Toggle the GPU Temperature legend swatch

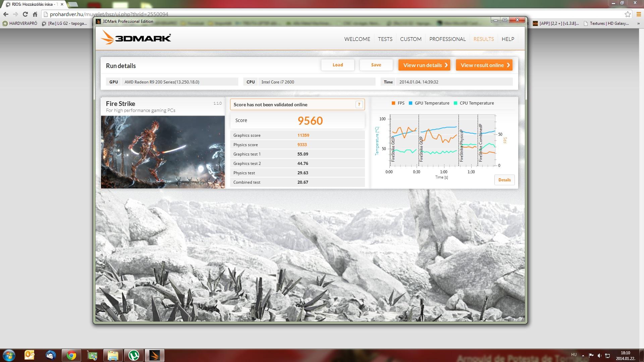click(411, 103)
